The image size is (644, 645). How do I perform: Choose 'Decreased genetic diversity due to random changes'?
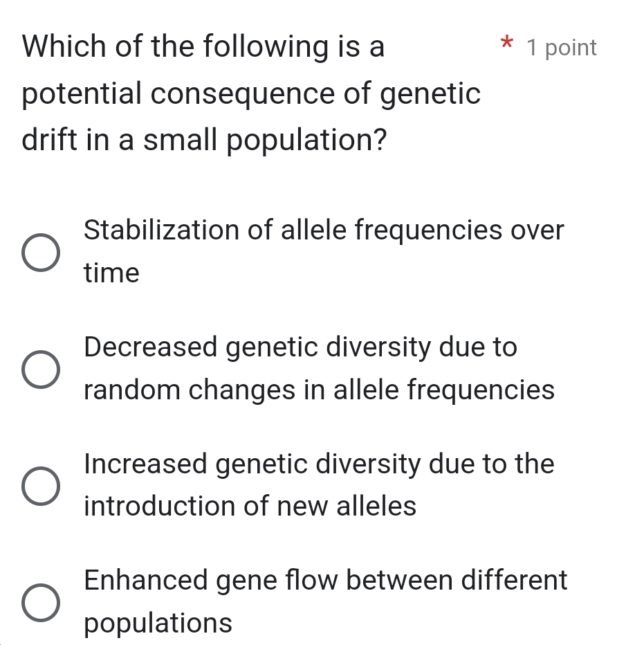pos(42,369)
